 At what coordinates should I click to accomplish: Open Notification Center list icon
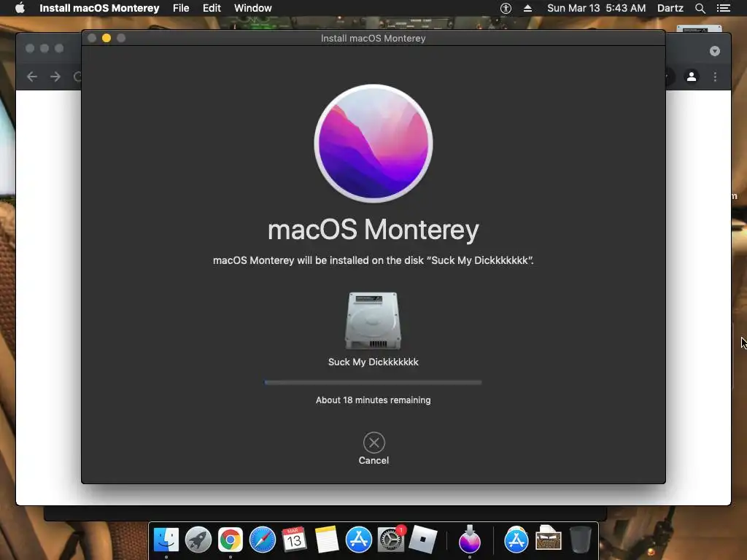coord(723,8)
